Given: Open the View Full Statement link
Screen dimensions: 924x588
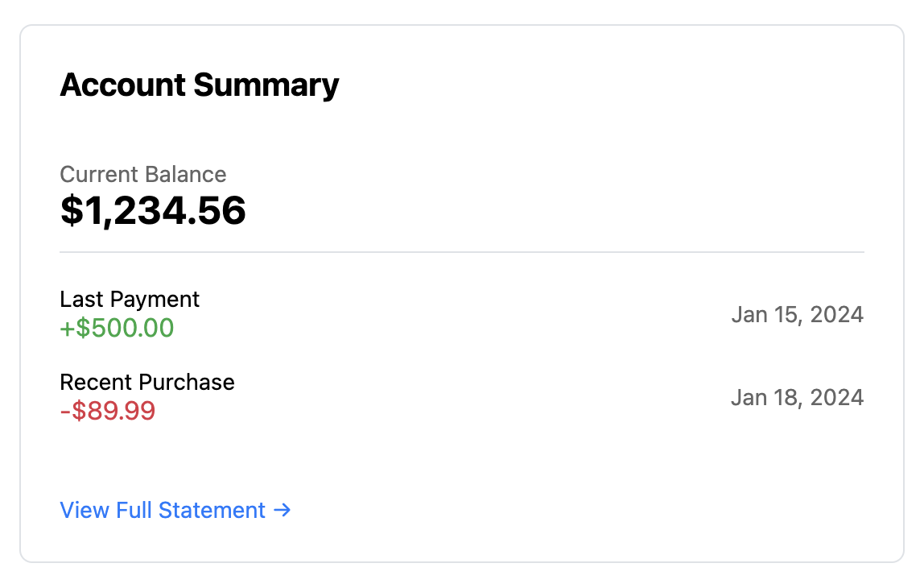Looking at the screenshot, I should click(163, 511).
